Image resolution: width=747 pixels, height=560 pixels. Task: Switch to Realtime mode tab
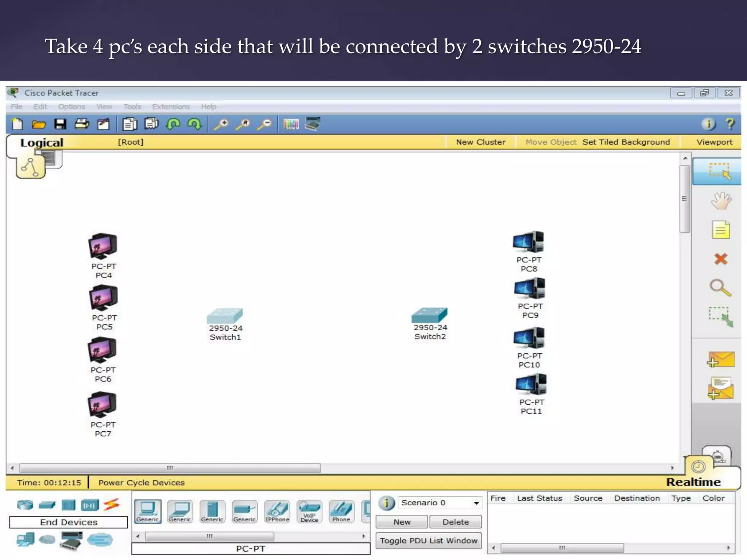pos(693,482)
